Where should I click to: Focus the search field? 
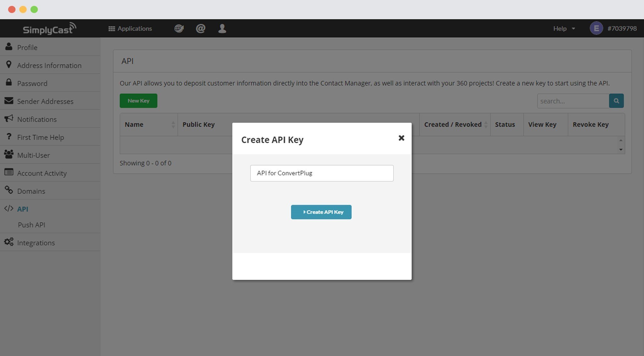[573, 101]
